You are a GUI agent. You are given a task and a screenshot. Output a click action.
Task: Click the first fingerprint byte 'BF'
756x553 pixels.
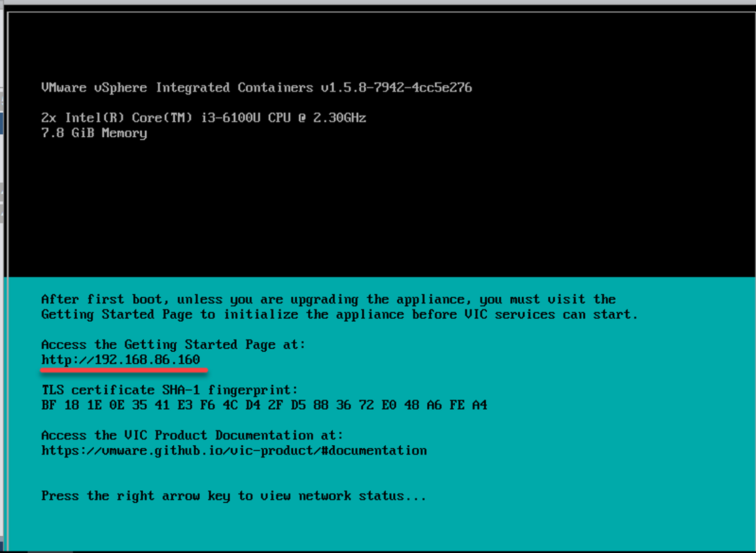pyautogui.click(x=49, y=405)
